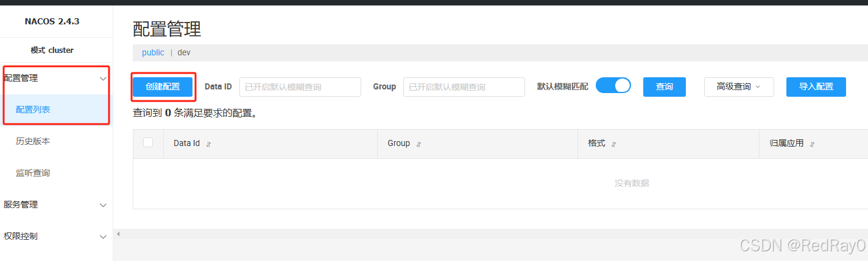This screenshot has width=868, height=261.
Task: Open 配置列表 in the sidebar
Action: tap(56, 110)
